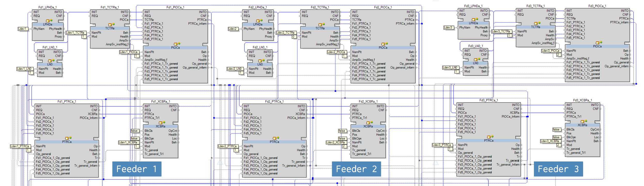Viewport: 644px width, 186px height.
Task: Click the Feeder 3 label
Action: (x=558, y=169)
